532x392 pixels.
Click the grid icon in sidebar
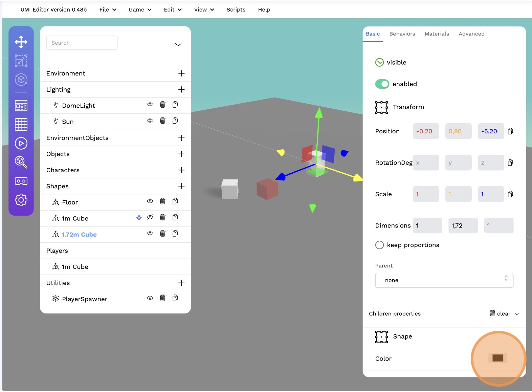tap(21, 125)
